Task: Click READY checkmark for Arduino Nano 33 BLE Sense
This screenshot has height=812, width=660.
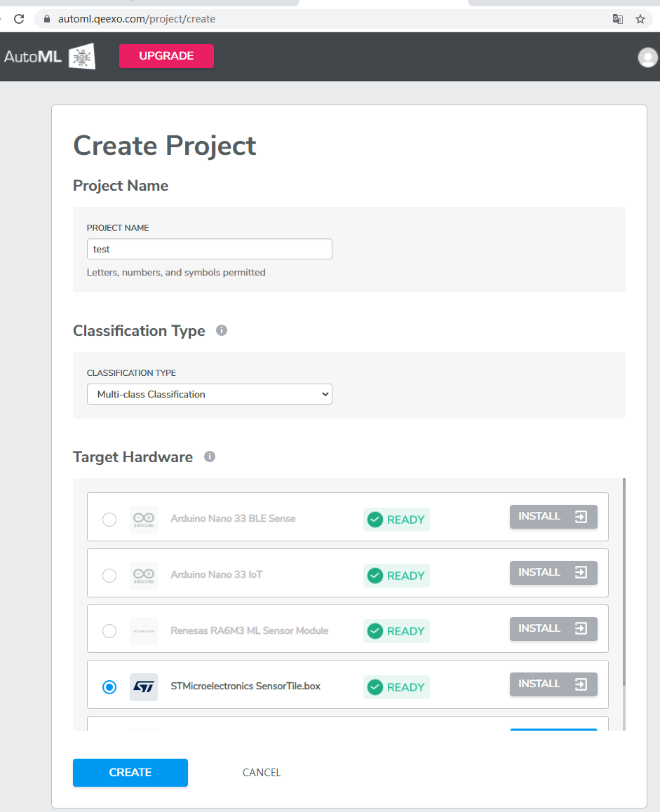Action: pyautogui.click(x=375, y=520)
